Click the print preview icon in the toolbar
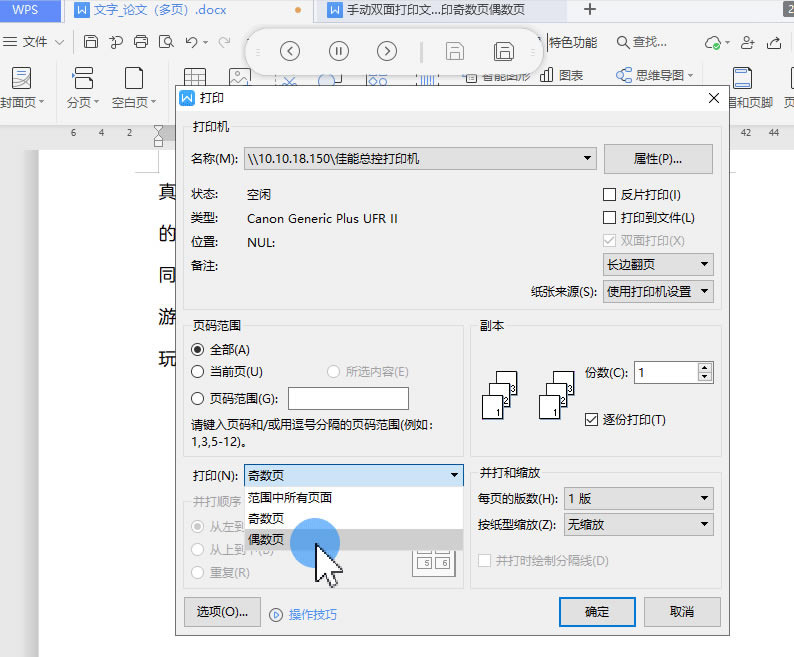The height and width of the screenshot is (657, 794). pos(165,42)
